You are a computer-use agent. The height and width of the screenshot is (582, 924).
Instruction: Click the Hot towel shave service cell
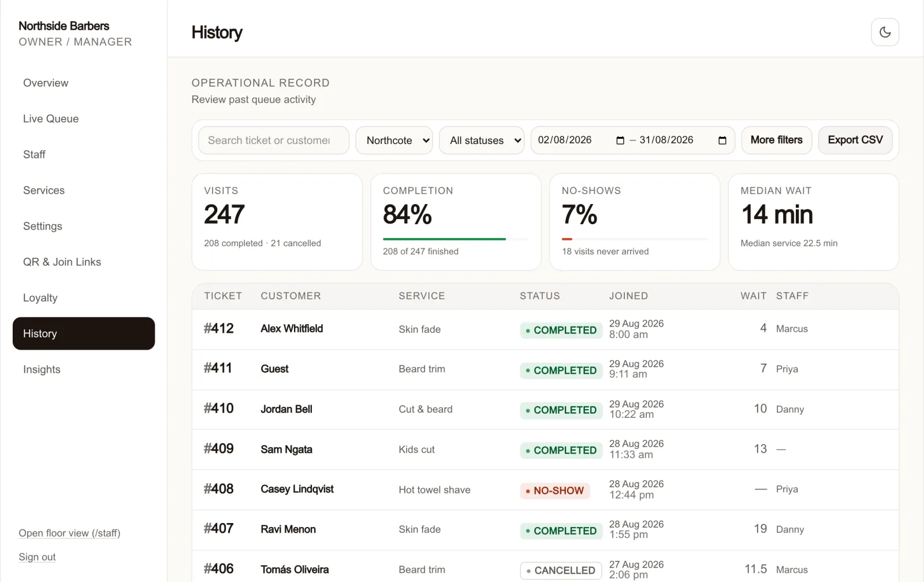pyautogui.click(x=434, y=490)
